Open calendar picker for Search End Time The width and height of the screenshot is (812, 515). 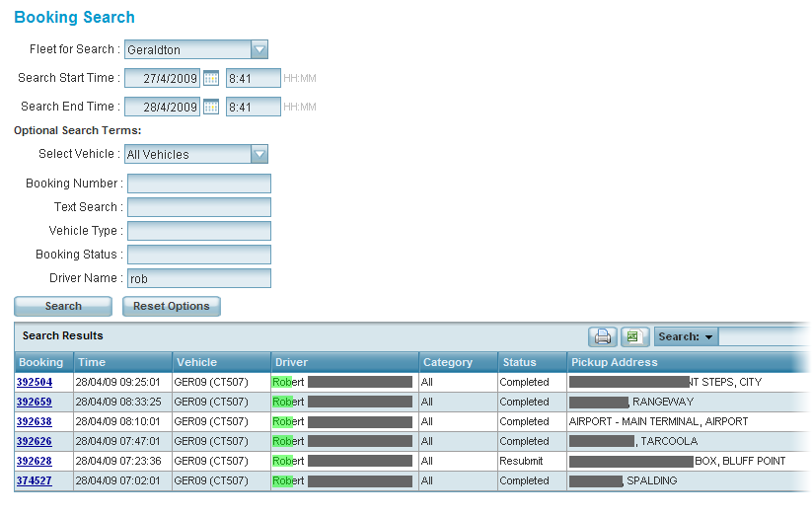[211, 107]
